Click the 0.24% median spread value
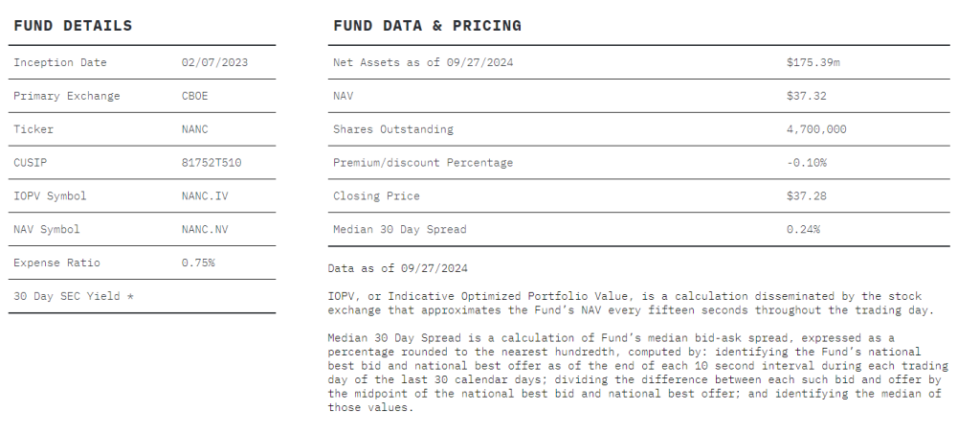 tap(803, 229)
